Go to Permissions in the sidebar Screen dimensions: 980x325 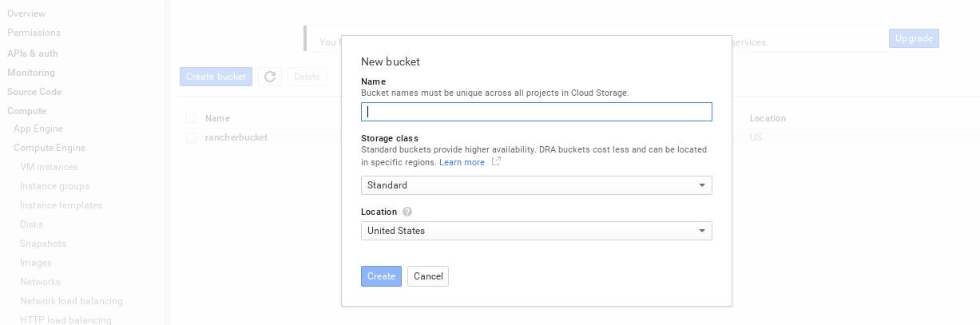[x=34, y=33]
